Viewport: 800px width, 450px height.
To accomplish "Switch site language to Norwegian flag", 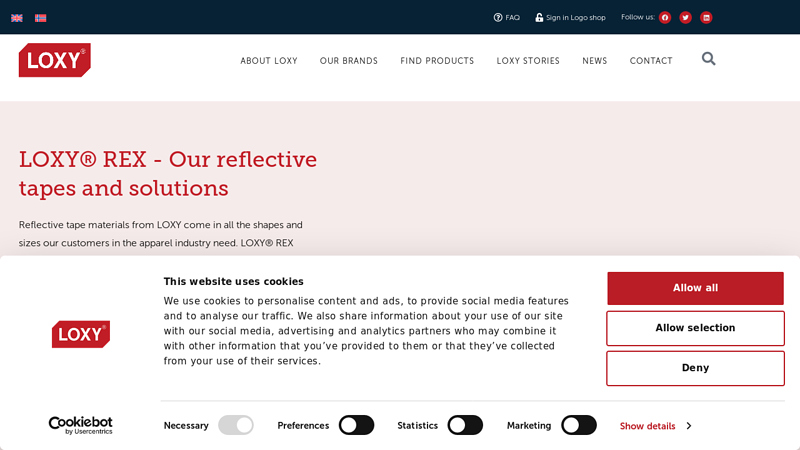I will click(x=41, y=18).
